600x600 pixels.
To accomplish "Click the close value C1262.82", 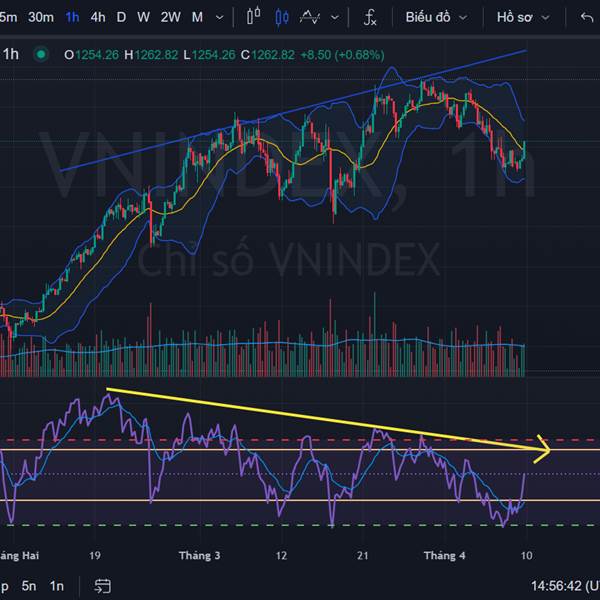I will [268, 55].
